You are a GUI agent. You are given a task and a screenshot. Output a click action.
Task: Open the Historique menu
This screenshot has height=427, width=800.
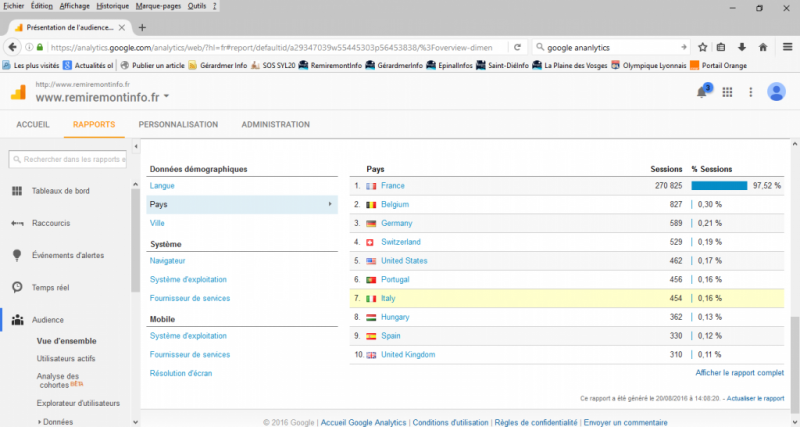coord(111,6)
